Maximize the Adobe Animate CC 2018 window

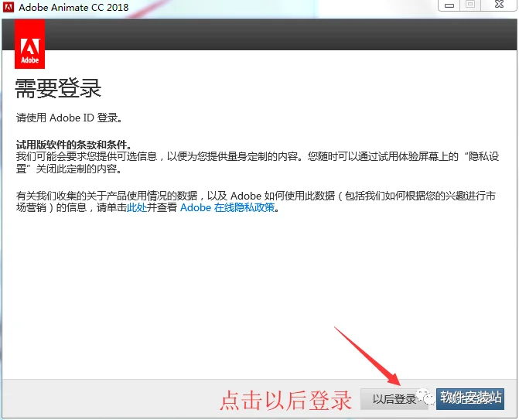click(470, 5)
